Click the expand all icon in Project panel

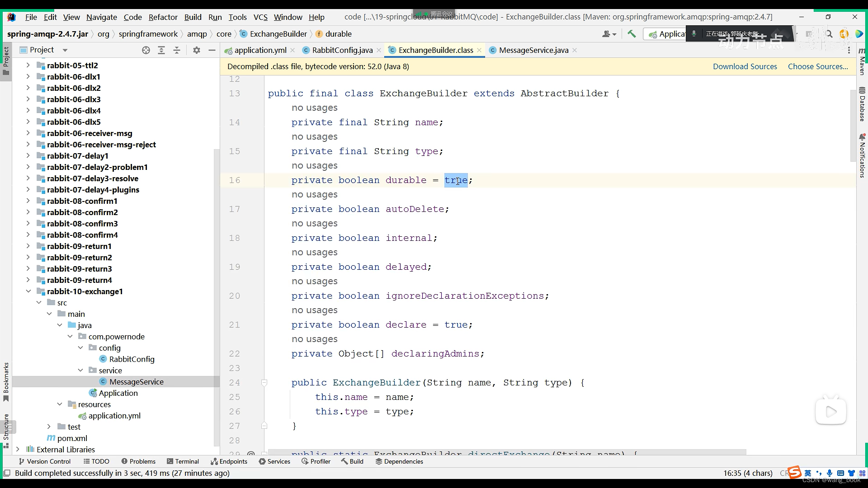(x=161, y=50)
